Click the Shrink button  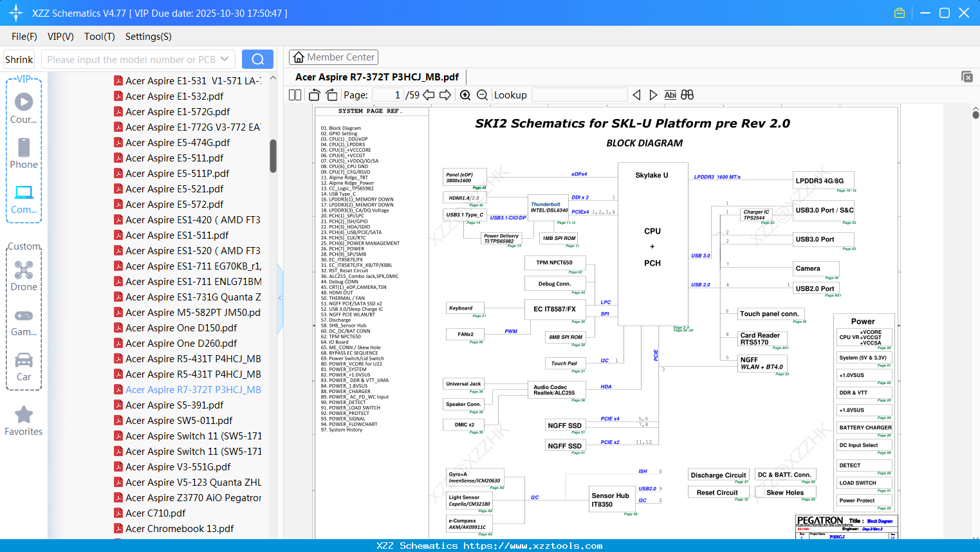[x=19, y=59]
